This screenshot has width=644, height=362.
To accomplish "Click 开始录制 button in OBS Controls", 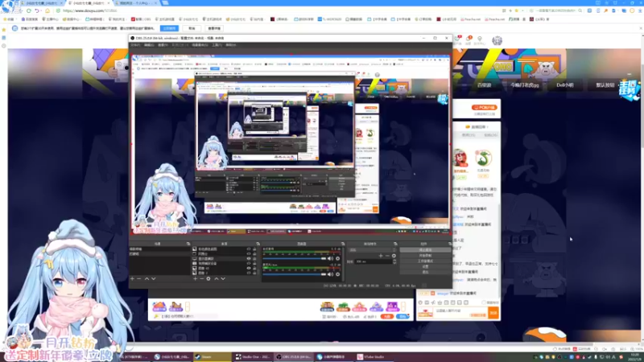I will point(426,255).
